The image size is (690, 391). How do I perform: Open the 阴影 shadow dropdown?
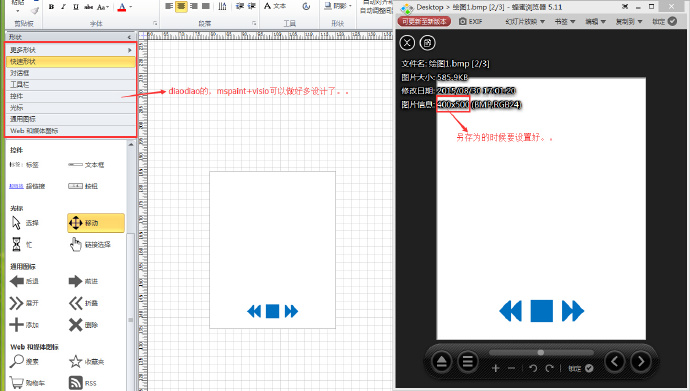[338, 6]
